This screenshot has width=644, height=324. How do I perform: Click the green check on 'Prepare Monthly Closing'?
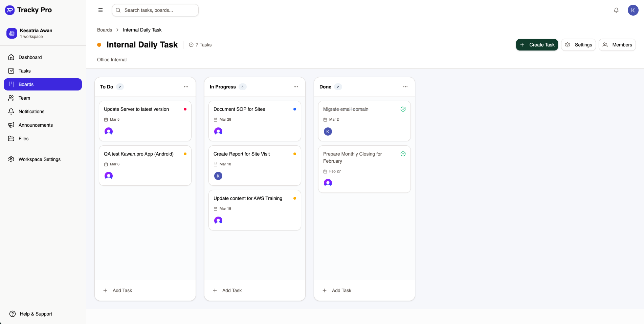click(x=403, y=154)
